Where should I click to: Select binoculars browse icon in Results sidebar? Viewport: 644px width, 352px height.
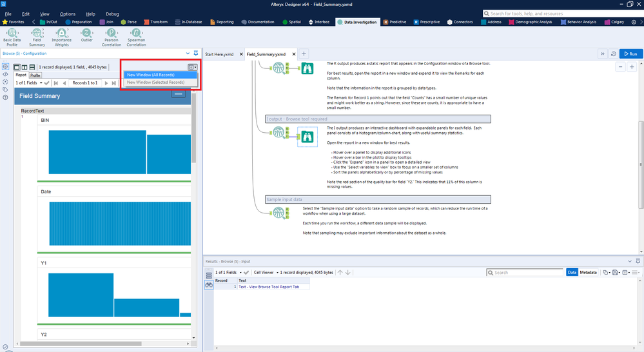tap(209, 285)
